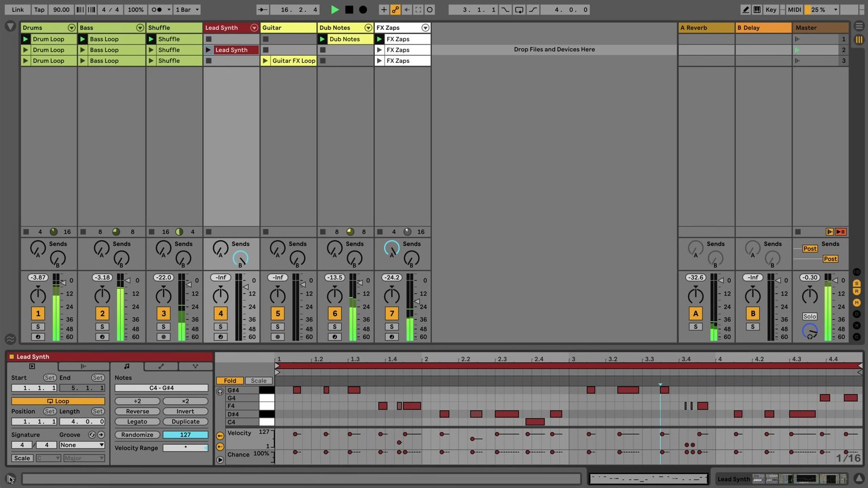
Task: Open the Groove None dropdown
Action: pos(82,445)
